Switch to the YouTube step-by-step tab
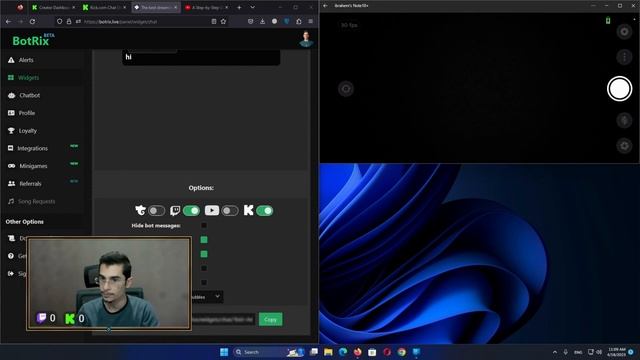Screen dimensions: 640x360 (207, 7)
